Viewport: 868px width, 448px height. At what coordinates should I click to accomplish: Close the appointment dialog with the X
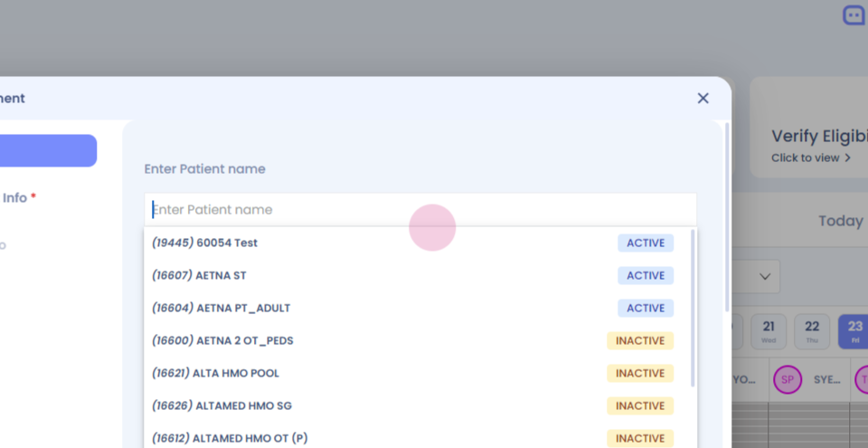pyautogui.click(x=703, y=98)
